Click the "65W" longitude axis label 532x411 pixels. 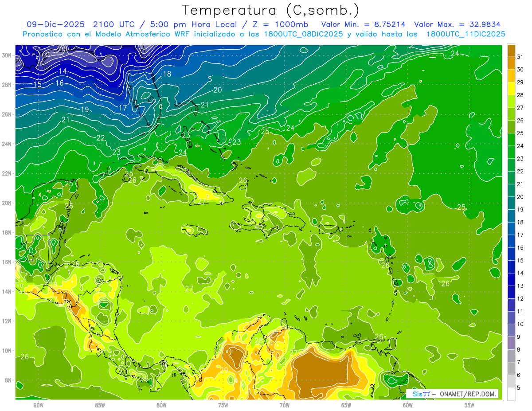click(x=346, y=405)
